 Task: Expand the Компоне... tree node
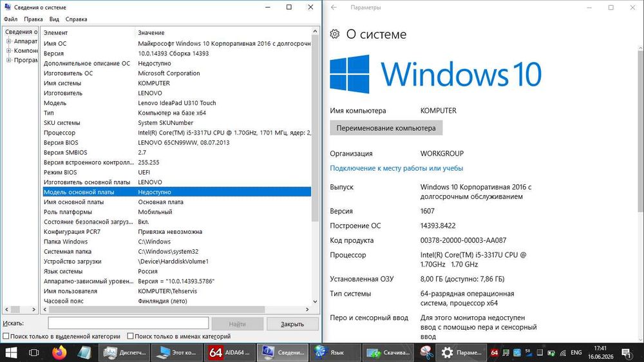tap(8, 50)
